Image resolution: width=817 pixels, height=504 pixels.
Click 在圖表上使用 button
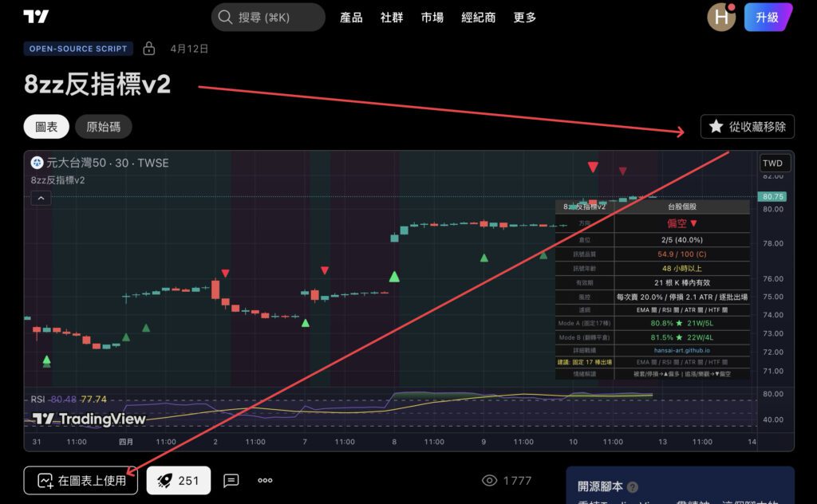click(81, 480)
